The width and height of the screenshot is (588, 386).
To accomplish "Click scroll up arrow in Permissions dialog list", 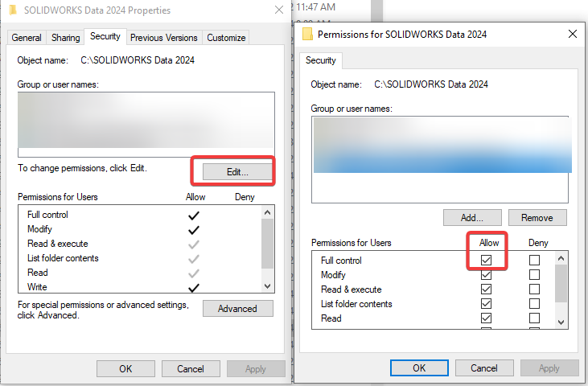I will (561, 258).
